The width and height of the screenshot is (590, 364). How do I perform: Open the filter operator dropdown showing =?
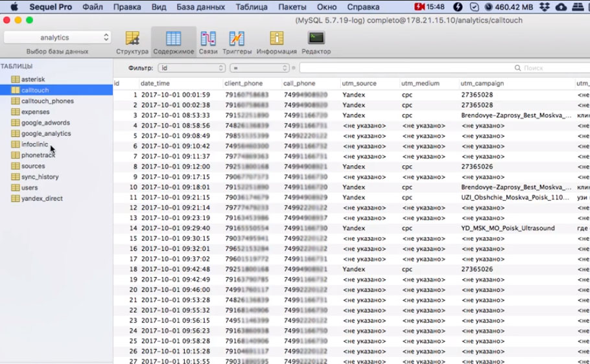click(x=259, y=68)
